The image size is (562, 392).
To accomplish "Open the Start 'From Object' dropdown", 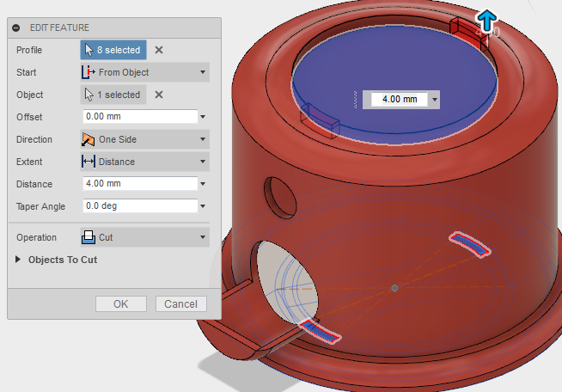I will tap(145, 72).
